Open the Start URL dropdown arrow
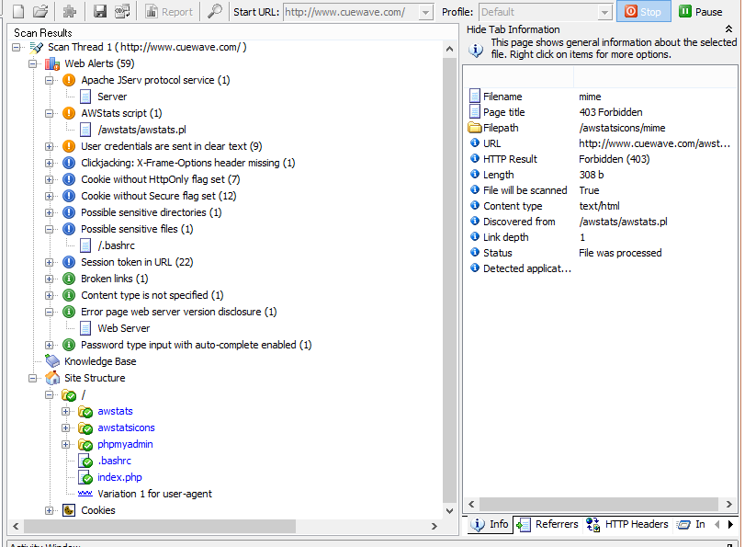The width and height of the screenshot is (756, 547). pyautogui.click(x=425, y=12)
